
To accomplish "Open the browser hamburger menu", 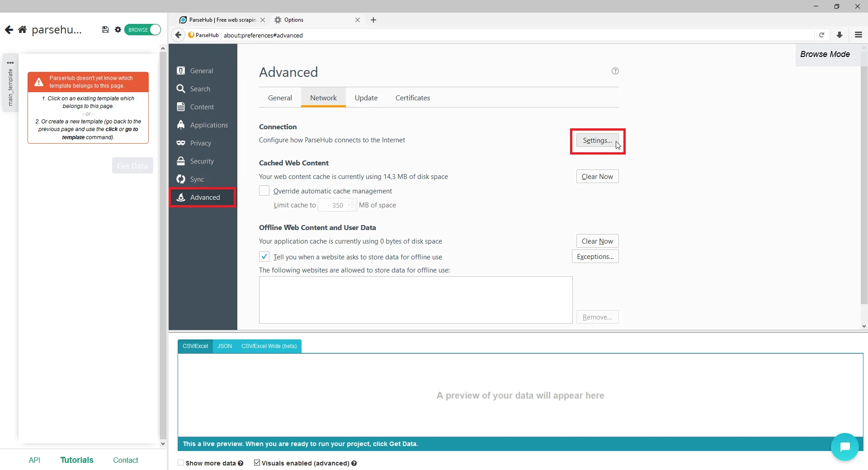I will point(859,35).
